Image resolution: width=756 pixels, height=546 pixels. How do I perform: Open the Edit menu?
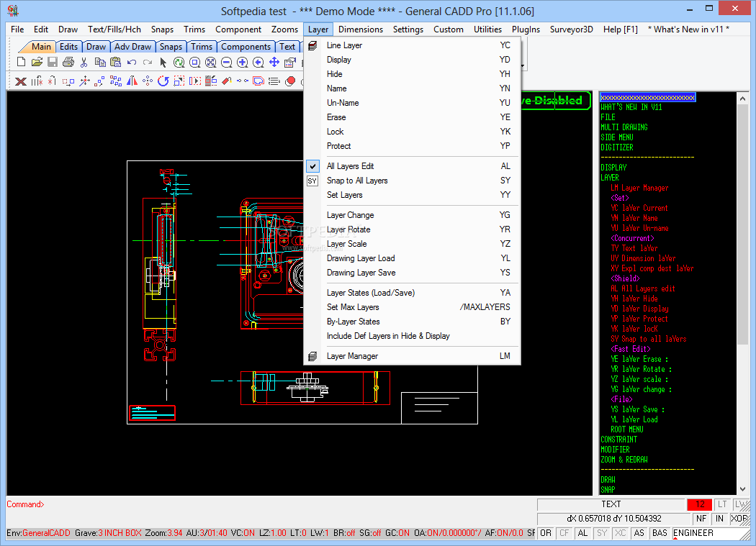click(41, 29)
